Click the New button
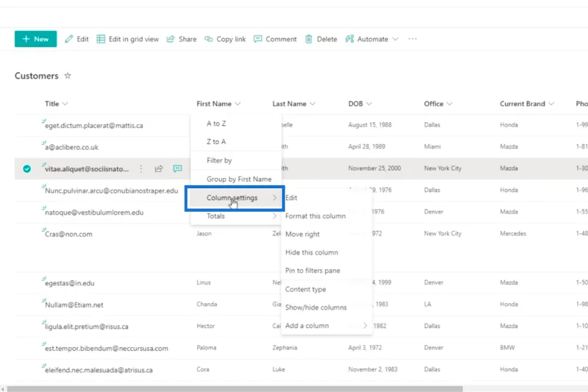 tap(35, 39)
